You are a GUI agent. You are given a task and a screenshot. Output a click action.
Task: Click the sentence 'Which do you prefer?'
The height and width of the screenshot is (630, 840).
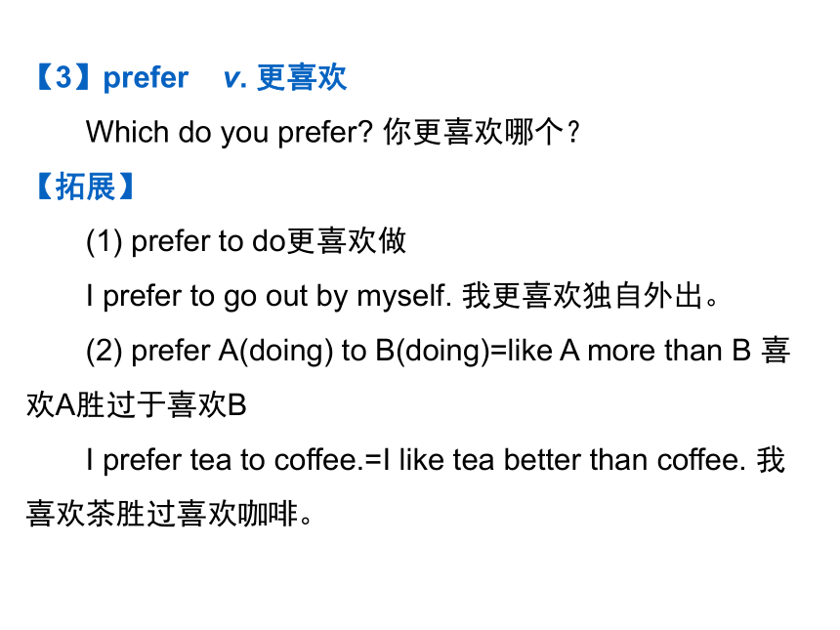click(x=230, y=132)
